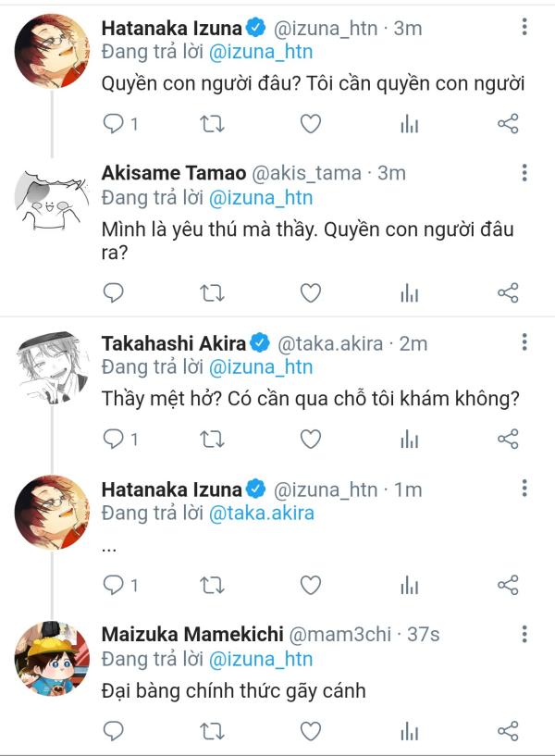Retweet Akisame Tamao's reply
Viewport: 555px width, 756px height.
[213, 293]
